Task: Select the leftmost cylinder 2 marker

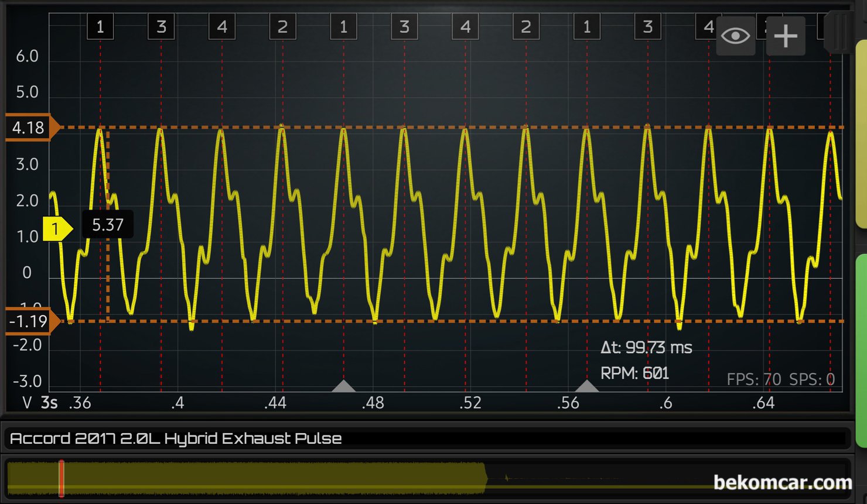Action: coord(282,27)
